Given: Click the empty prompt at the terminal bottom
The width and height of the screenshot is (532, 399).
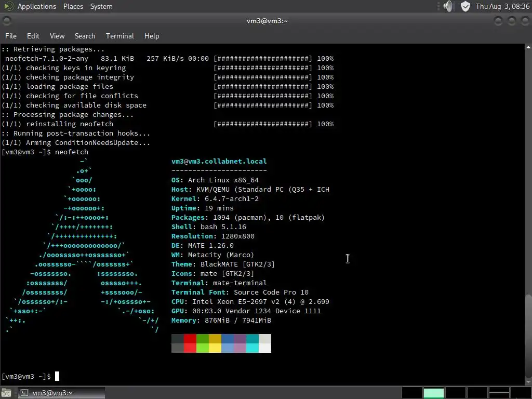Looking at the screenshot, I should [x=31, y=376].
